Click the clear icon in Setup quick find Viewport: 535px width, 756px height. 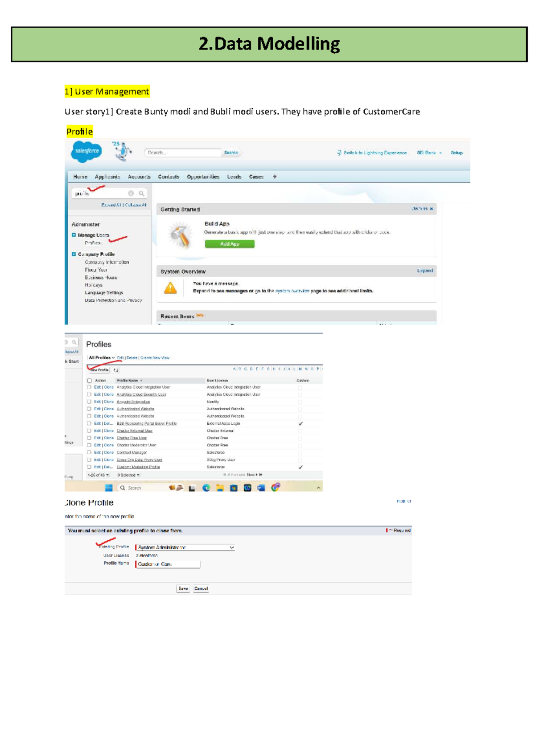131,193
